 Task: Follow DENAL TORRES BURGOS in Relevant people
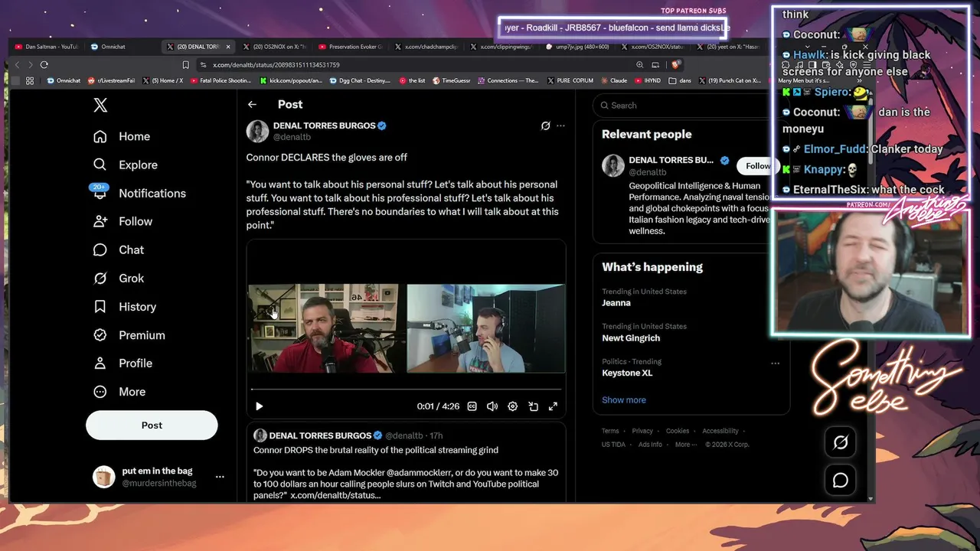click(x=758, y=165)
